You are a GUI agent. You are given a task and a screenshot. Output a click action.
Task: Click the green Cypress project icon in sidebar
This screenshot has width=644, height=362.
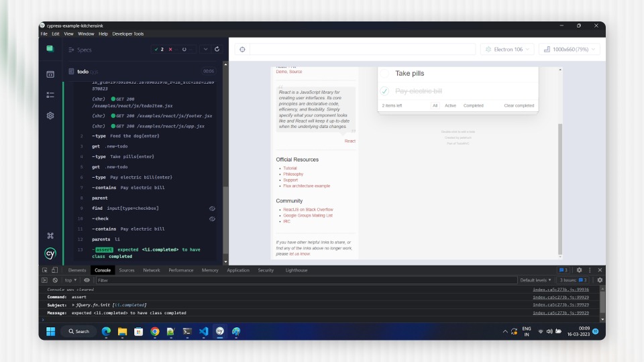[50, 49]
